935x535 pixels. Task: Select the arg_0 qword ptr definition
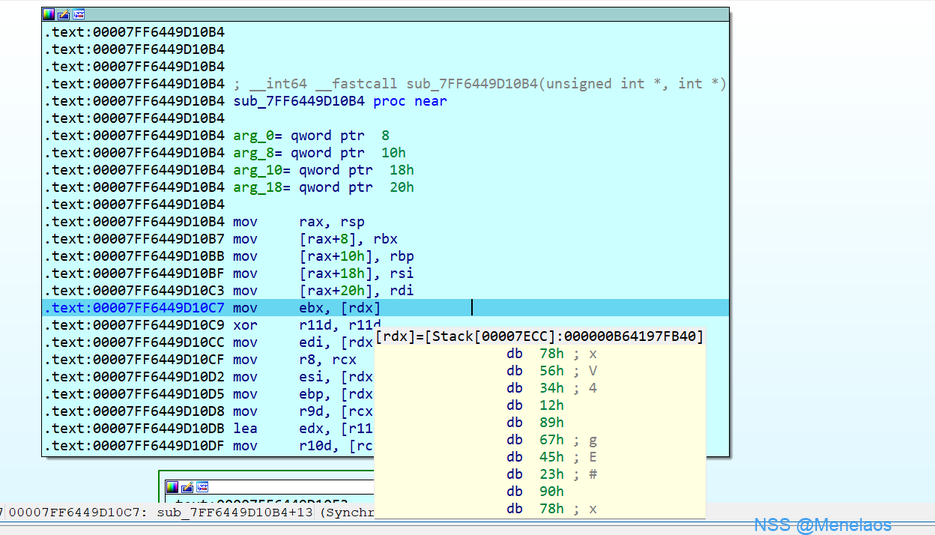(311, 135)
